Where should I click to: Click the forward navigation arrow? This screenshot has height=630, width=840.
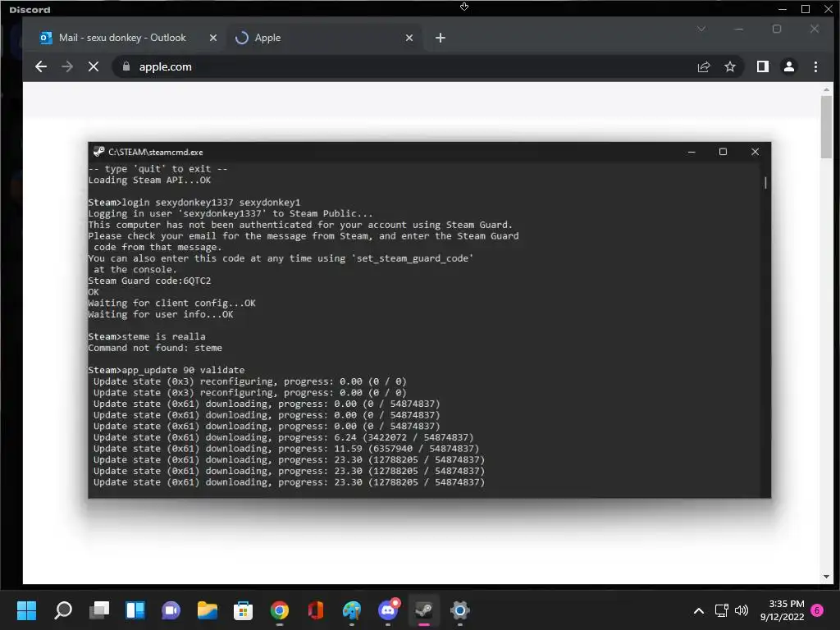67,66
